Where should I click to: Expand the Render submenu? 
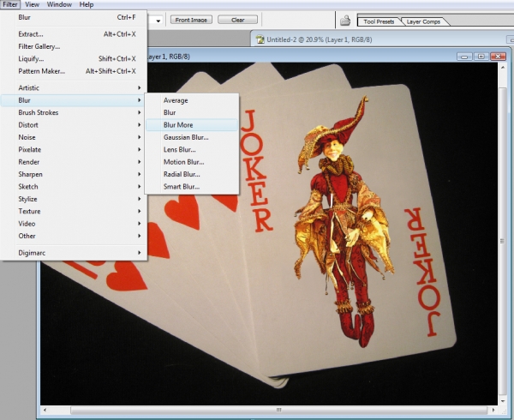pyautogui.click(x=74, y=162)
